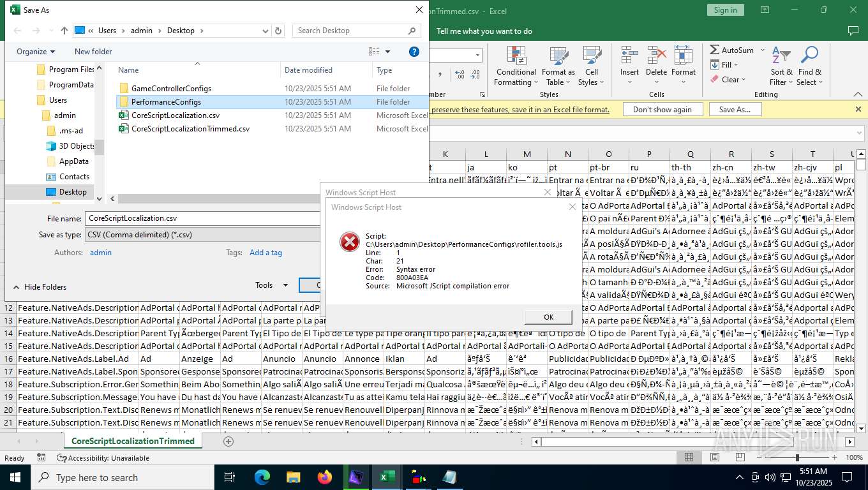868x490 pixels.
Task: Collapse folder pane via Hide Folders
Action: pos(40,287)
